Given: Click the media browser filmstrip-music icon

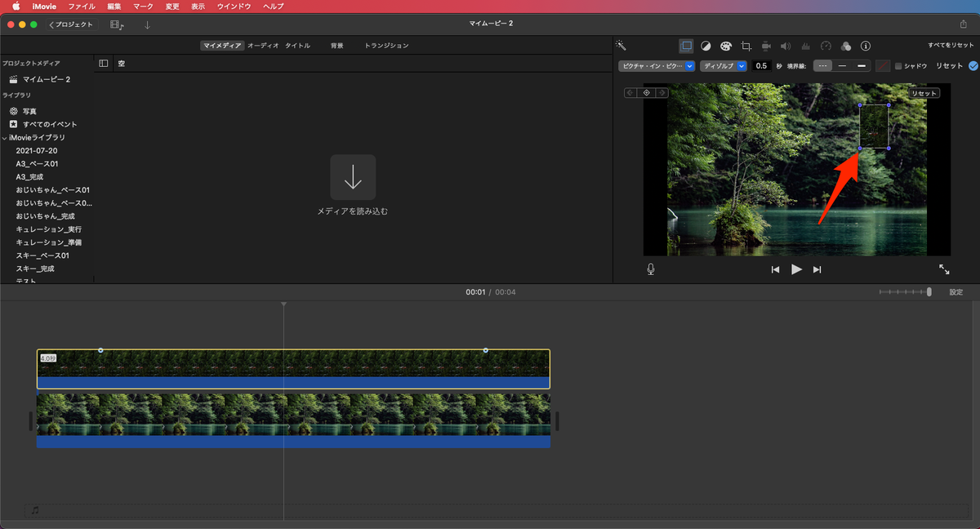Looking at the screenshot, I should click(x=117, y=25).
